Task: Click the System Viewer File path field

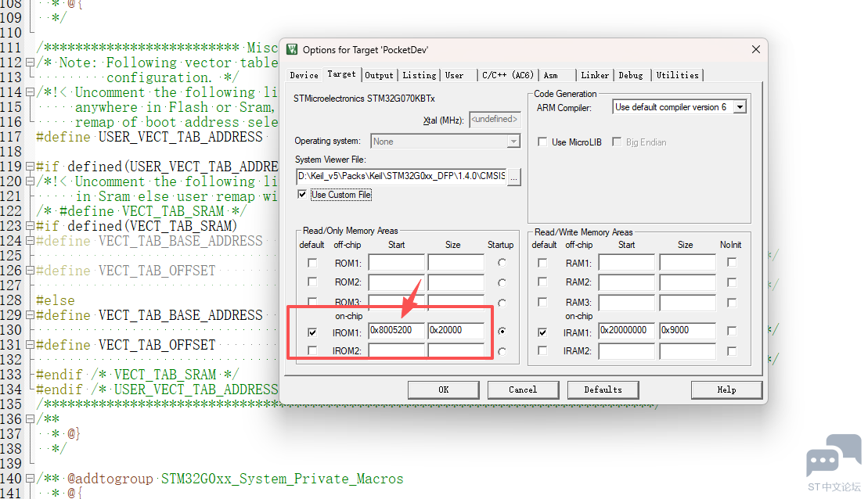Action: pyautogui.click(x=402, y=177)
